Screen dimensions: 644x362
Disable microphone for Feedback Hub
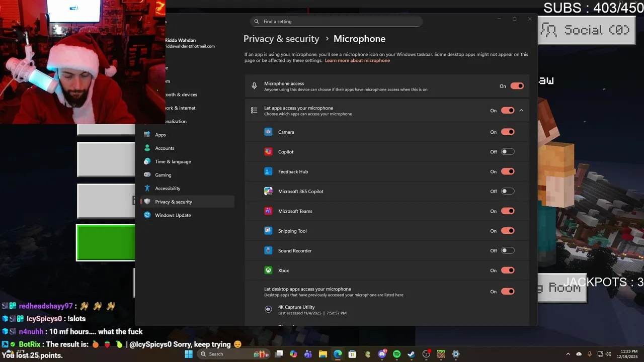(508, 171)
